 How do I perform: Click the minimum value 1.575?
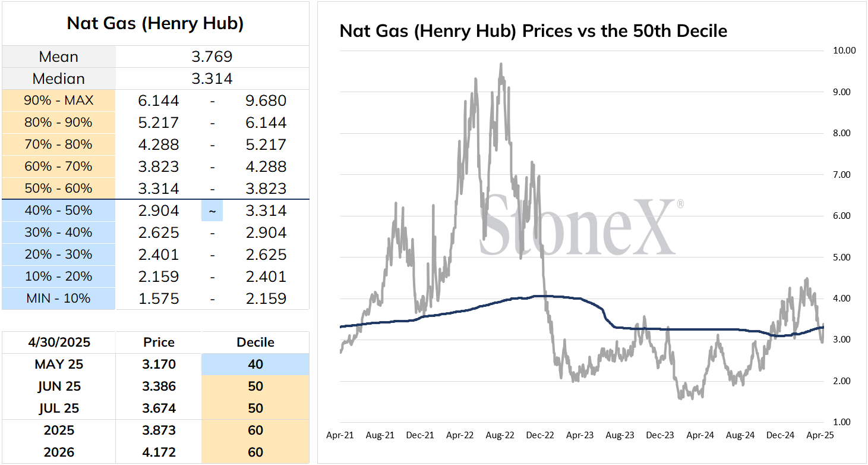[159, 299]
